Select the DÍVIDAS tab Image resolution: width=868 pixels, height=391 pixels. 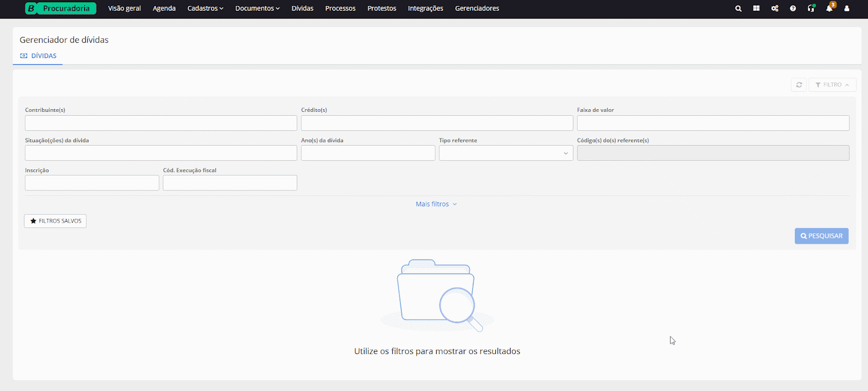39,56
